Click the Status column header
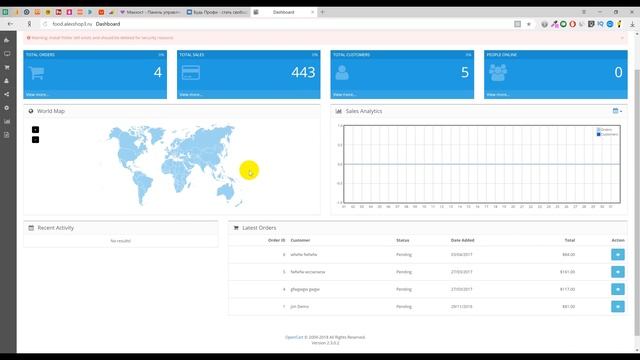Screen dimensions: 640x360 402,240
